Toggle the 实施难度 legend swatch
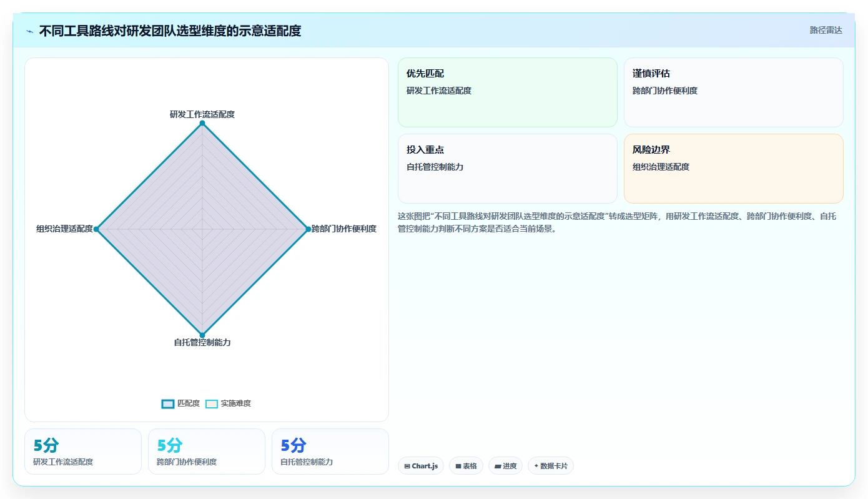This screenshot has width=868, height=499. click(x=211, y=403)
